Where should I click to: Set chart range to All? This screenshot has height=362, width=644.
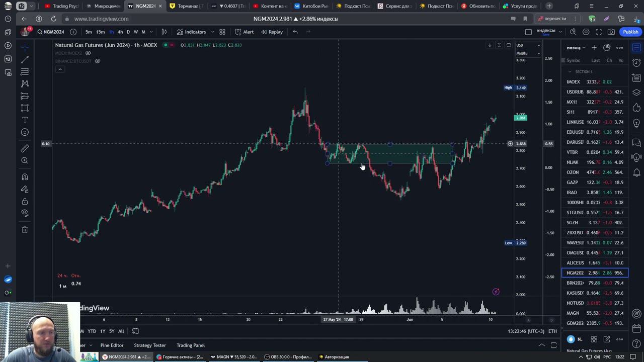coord(121,331)
